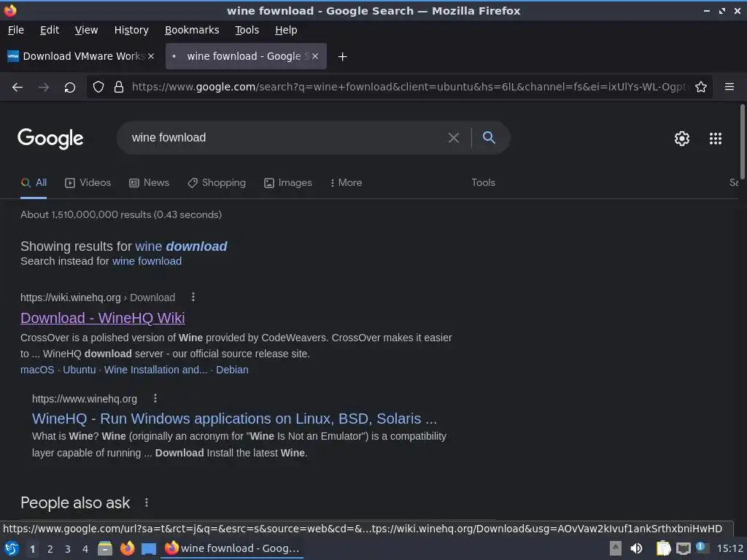Click the show desktop taskbar icon

click(149, 548)
